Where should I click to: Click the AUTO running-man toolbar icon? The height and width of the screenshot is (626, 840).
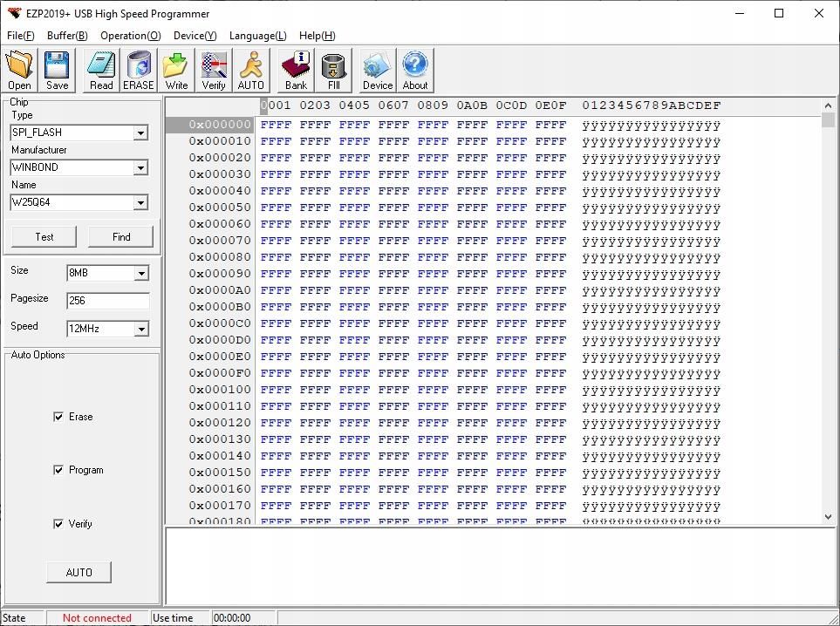pyautogui.click(x=250, y=71)
